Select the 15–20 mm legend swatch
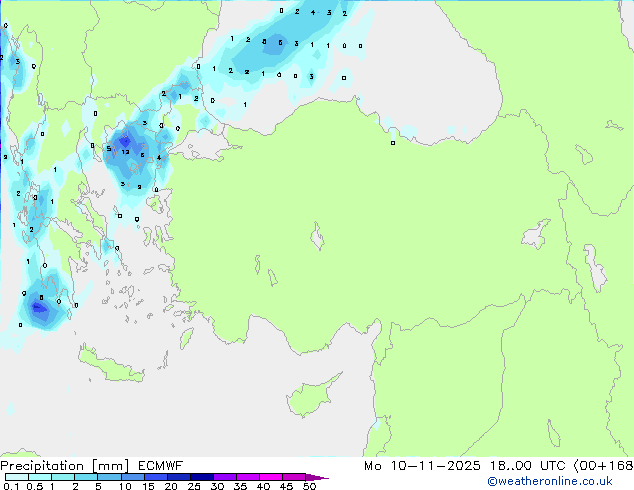634x490 pixels. [155, 477]
